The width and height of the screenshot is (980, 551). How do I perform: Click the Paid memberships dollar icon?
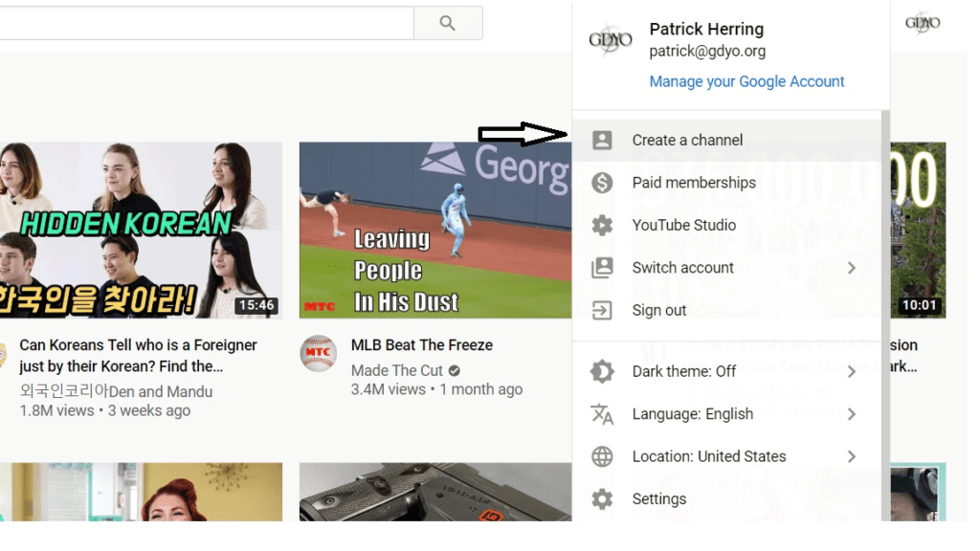pos(602,183)
